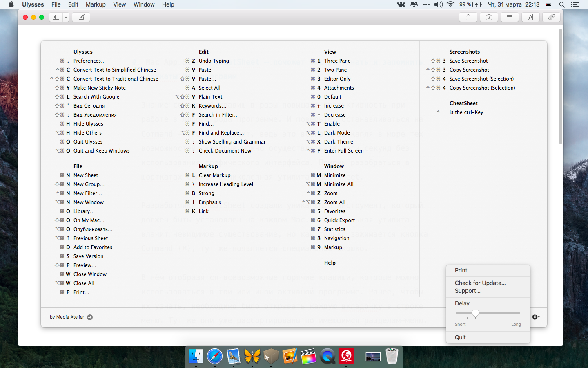Open the markup 'A' toolbar icon
588x368 pixels.
[530, 17]
